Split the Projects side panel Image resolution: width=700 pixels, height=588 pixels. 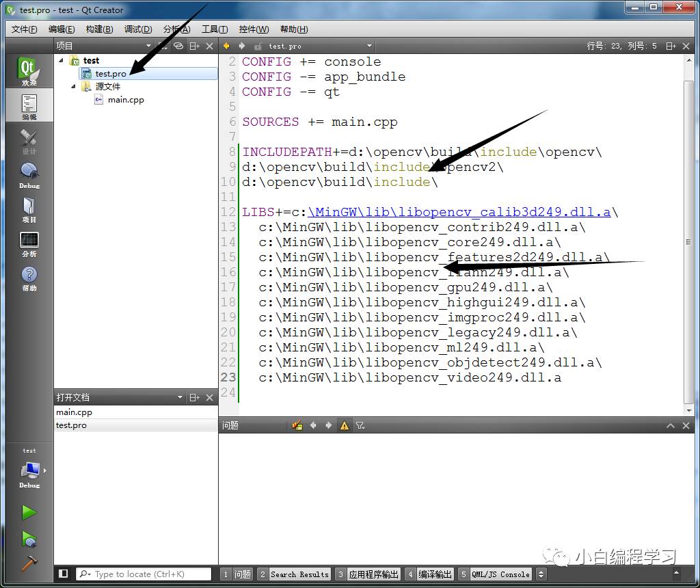pos(194,46)
